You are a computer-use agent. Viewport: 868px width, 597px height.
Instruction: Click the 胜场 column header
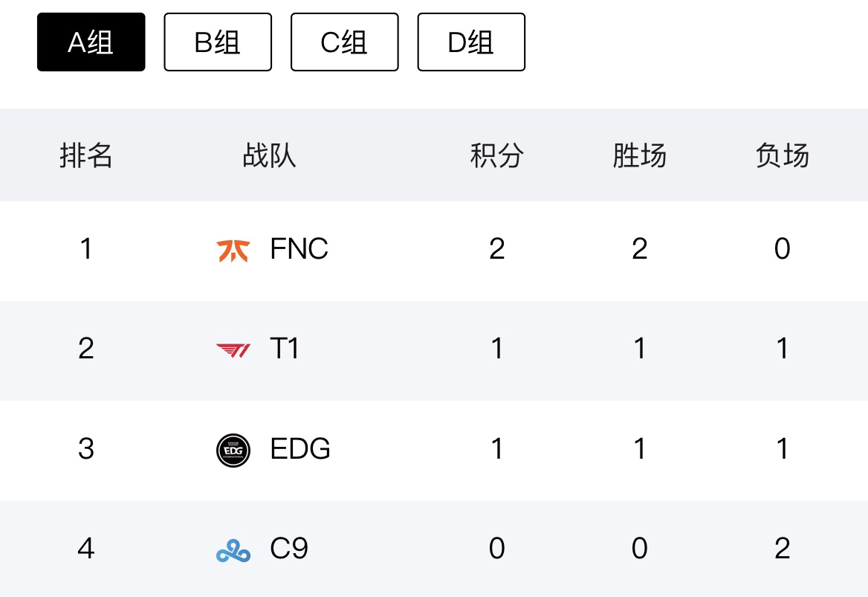point(639,156)
